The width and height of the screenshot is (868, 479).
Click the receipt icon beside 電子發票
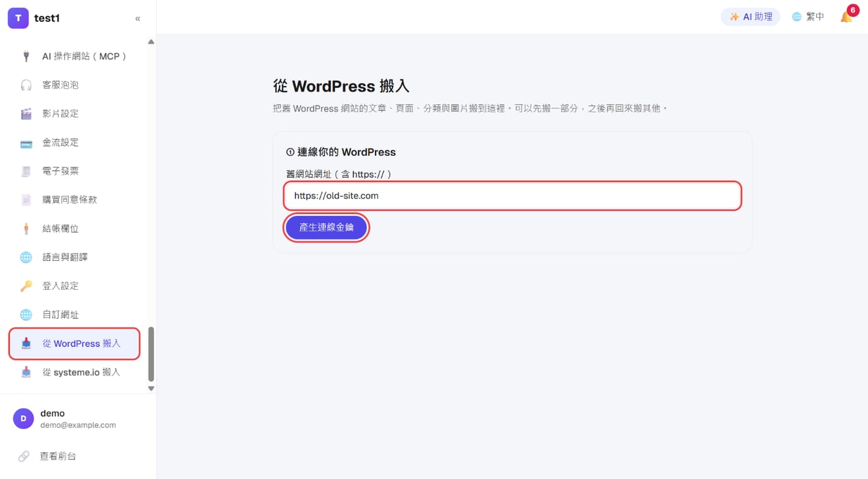coord(26,171)
